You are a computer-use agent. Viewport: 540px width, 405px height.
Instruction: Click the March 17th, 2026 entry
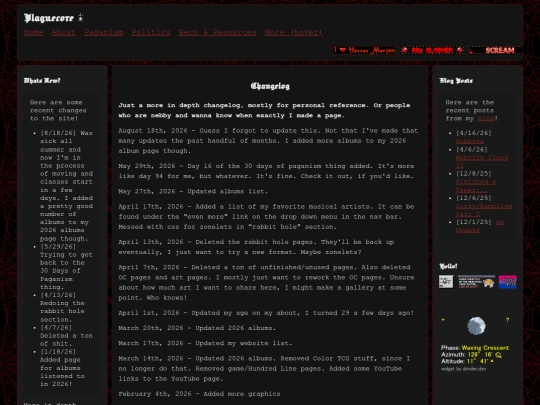(205, 343)
